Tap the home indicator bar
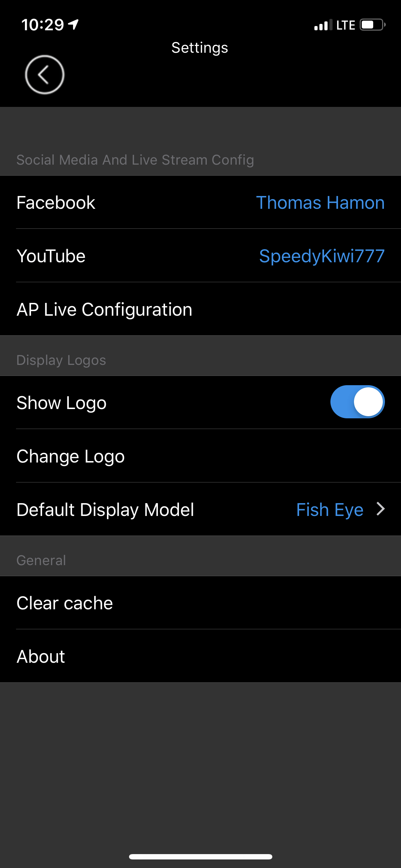401x868 pixels. (x=200, y=857)
